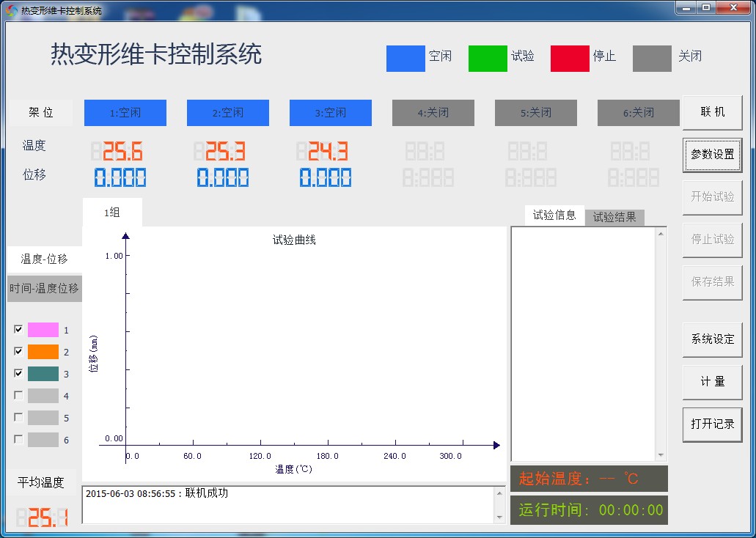Click 保存结果 to save results
Image resolution: width=756 pixels, height=538 pixels.
(712, 282)
